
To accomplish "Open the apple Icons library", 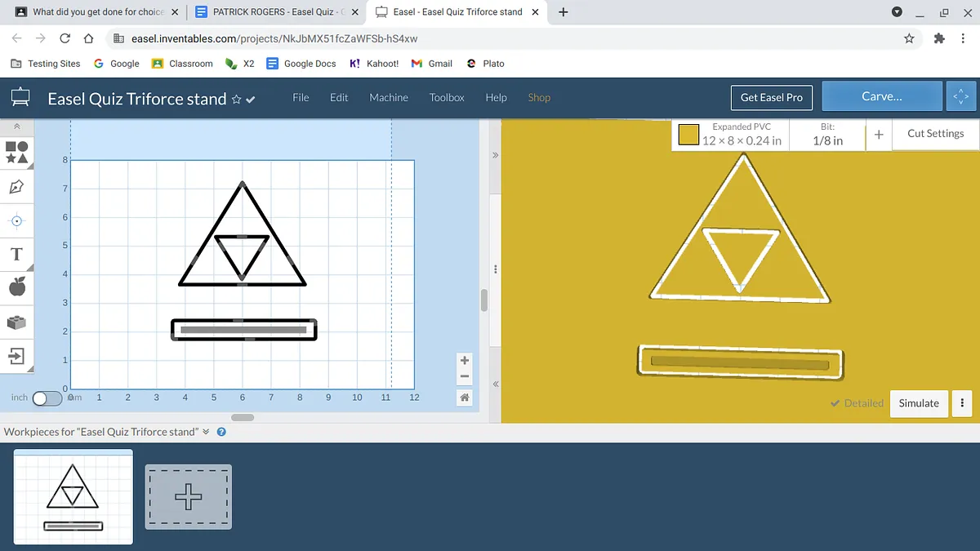I will coord(17,287).
